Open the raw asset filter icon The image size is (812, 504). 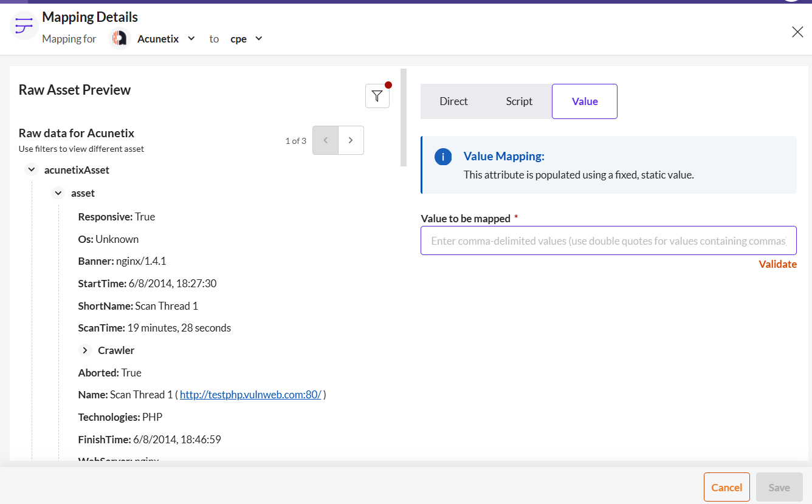[x=377, y=96]
